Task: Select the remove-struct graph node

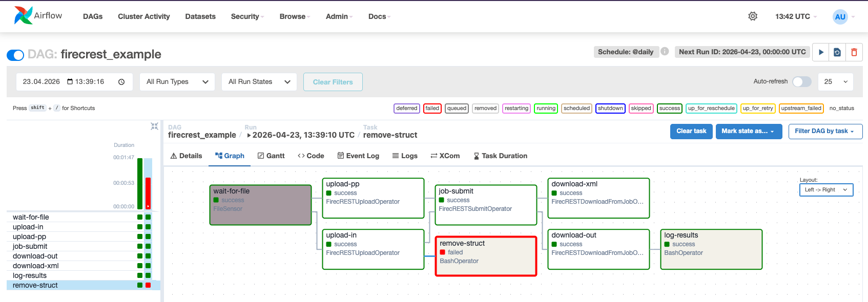Action: coord(486,256)
